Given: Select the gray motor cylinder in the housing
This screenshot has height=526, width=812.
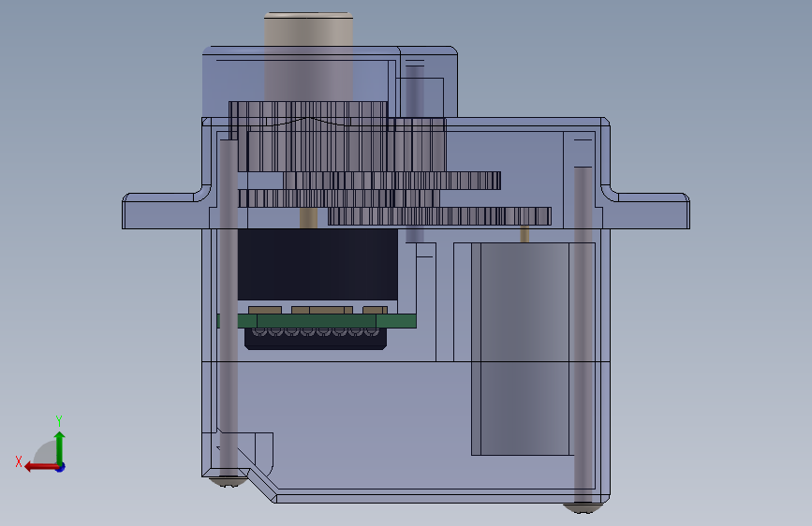Looking at the screenshot, I should 523,349.
